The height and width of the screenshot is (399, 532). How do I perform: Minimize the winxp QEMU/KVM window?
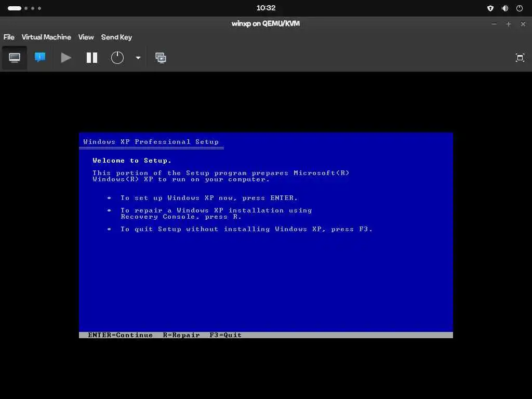494,24
